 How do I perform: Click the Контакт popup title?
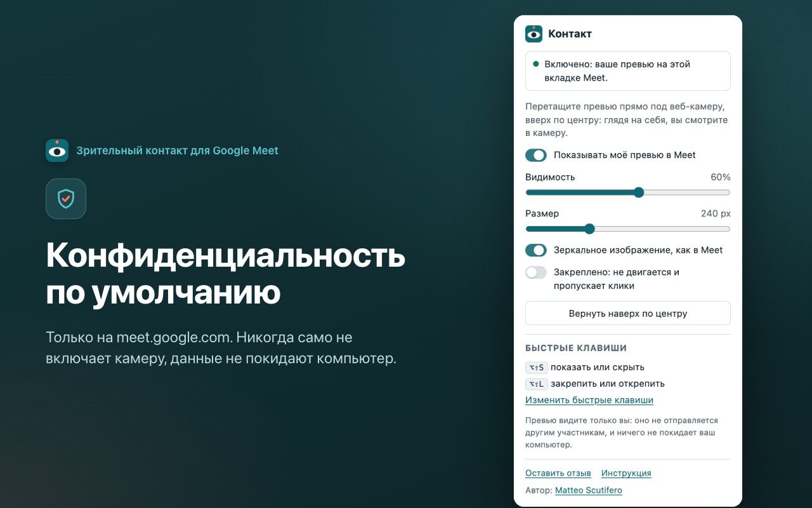[x=570, y=34]
